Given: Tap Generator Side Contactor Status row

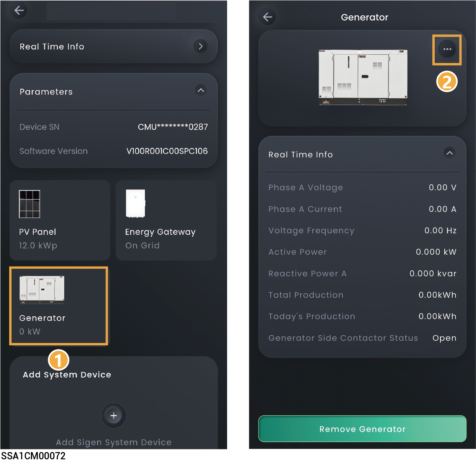Looking at the screenshot, I should point(362,338).
